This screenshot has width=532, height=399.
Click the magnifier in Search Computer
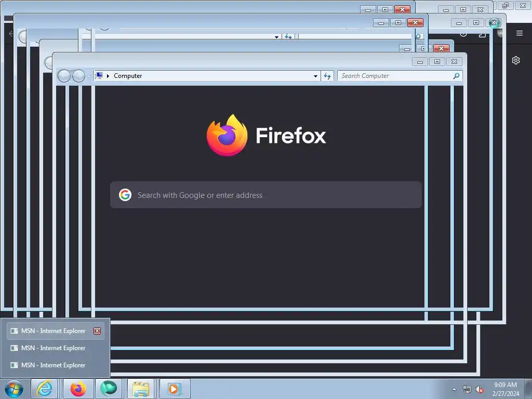coord(456,76)
